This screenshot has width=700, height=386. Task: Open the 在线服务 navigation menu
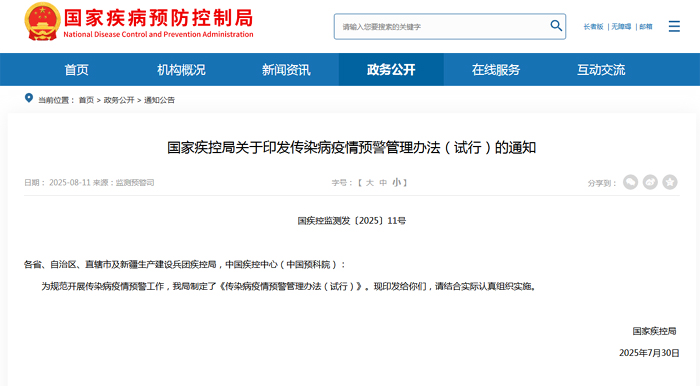[496, 70]
